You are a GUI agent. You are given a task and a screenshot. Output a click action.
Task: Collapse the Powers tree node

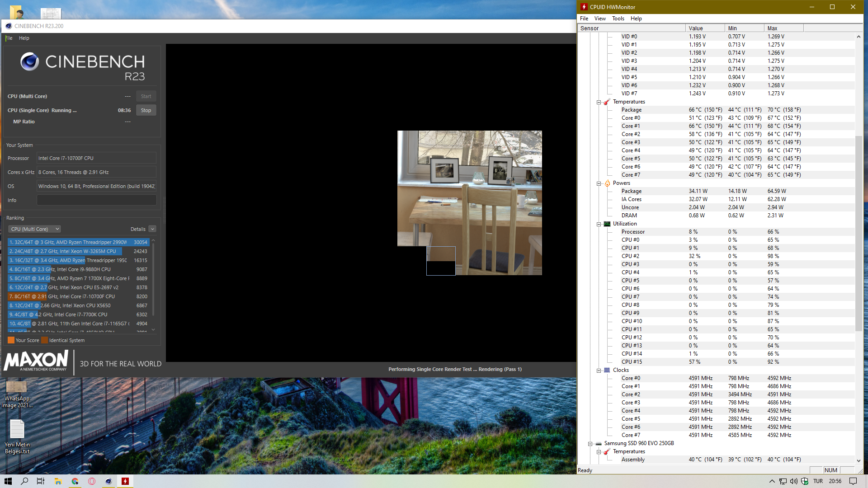(x=599, y=183)
